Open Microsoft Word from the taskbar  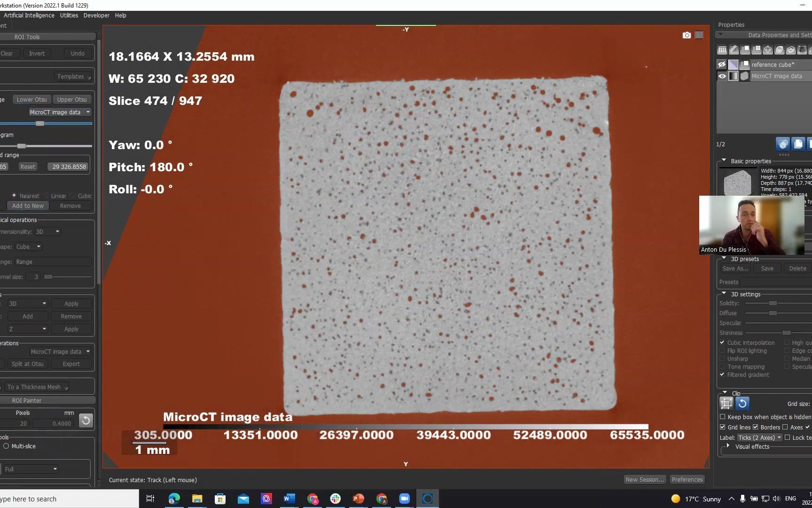(289, 499)
